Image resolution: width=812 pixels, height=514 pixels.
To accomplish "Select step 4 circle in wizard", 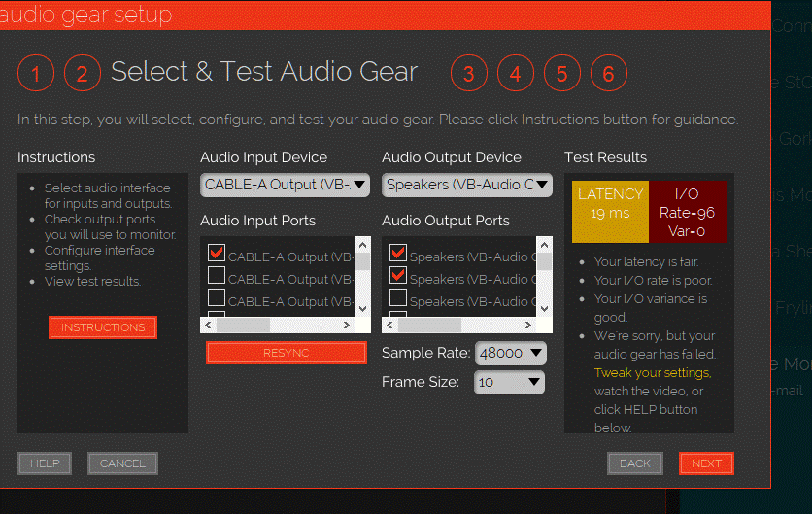I will pyautogui.click(x=516, y=74).
